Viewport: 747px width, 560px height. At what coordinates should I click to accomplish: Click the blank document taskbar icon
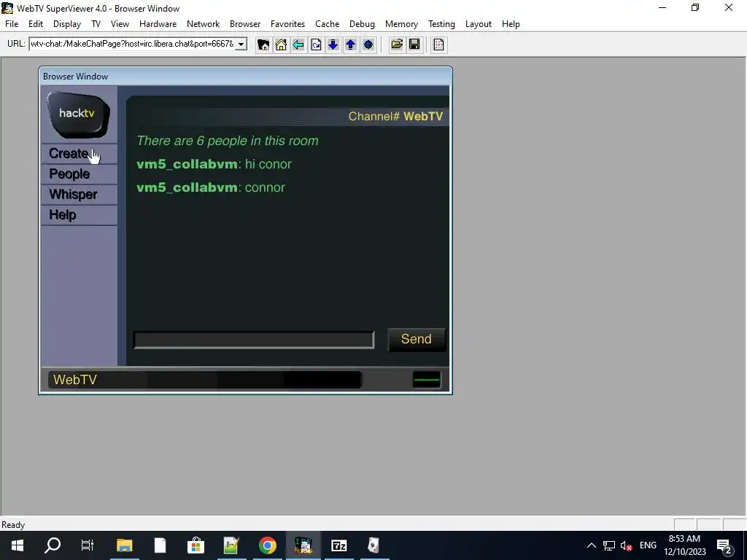pyautogui.click(x=160, y=545)
